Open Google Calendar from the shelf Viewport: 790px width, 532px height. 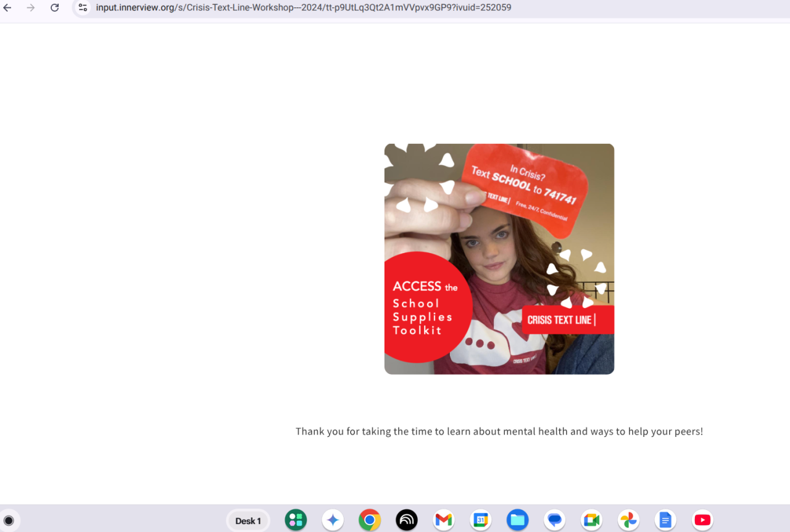click(x=481, y=520)
